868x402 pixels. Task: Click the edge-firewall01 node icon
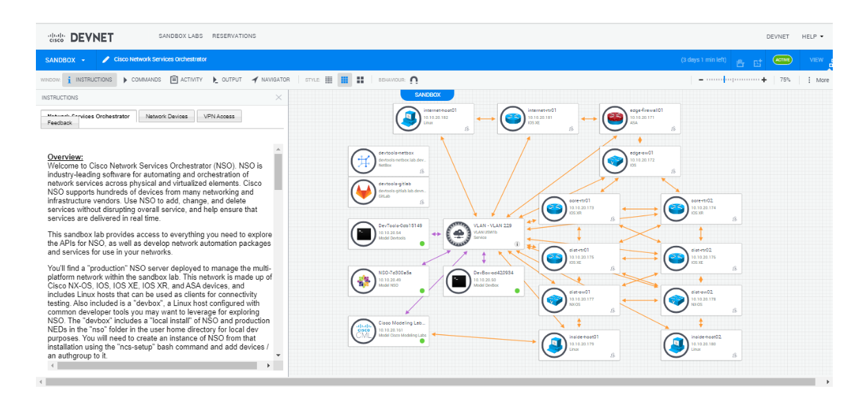click(615, 118)
